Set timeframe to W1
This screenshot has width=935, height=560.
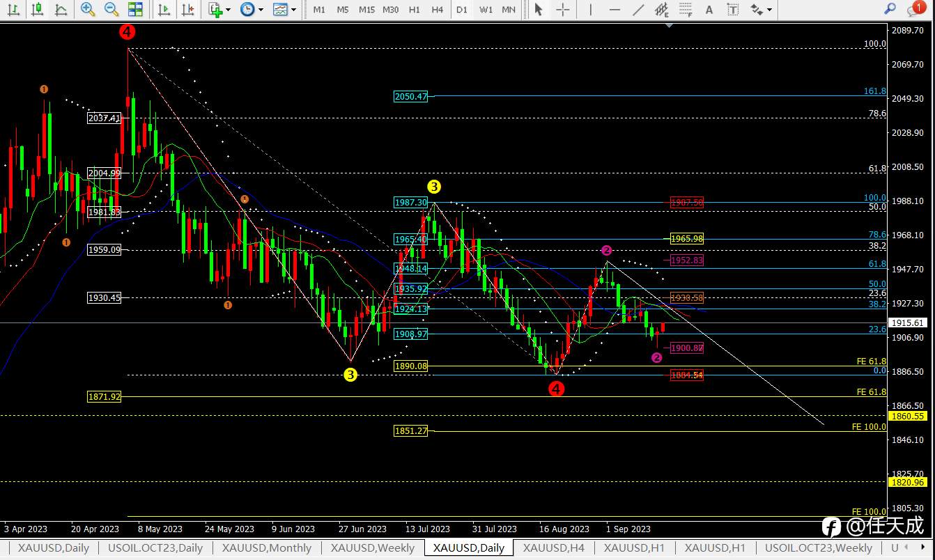pos(486,10)
